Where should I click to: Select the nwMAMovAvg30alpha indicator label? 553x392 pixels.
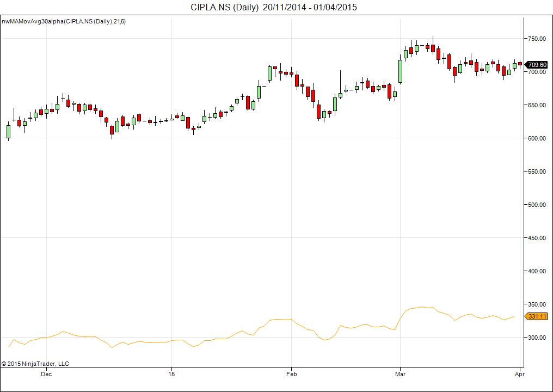(x=64, y=22)
